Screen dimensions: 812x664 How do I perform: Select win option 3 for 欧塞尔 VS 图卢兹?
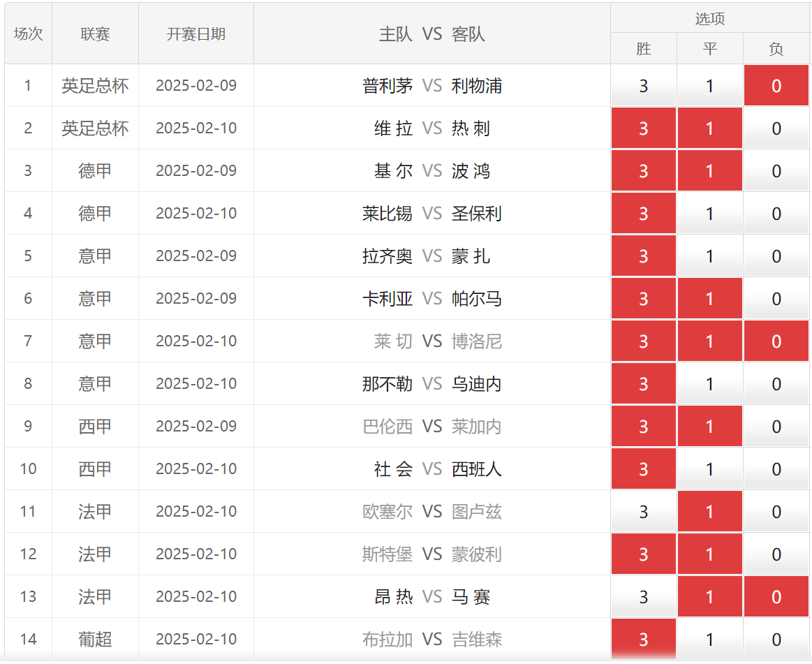[643, 511]
